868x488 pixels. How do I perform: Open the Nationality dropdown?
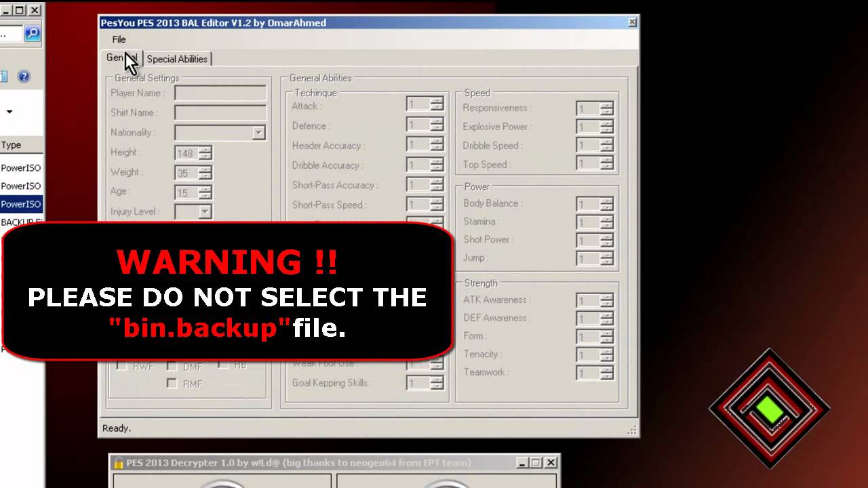258,133
